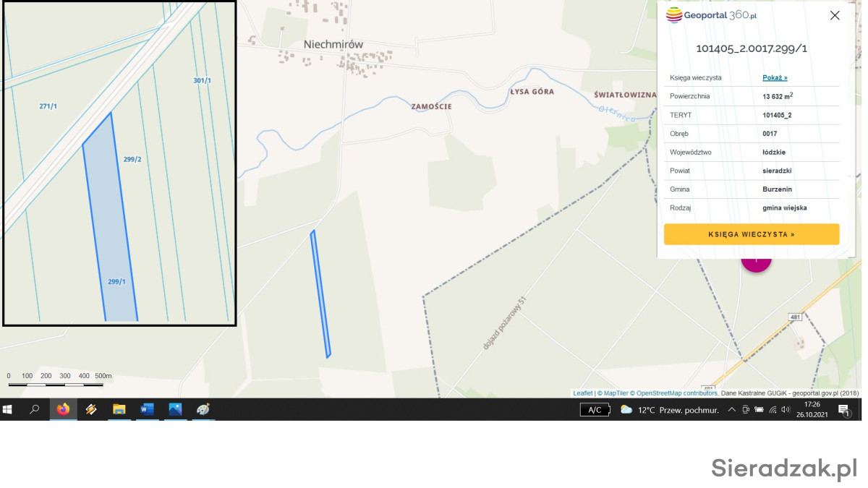The width and height of the screenshot is (868, 488).
Task: Click the Geoportal360.pl logo
Action: (x=711, y=15)
